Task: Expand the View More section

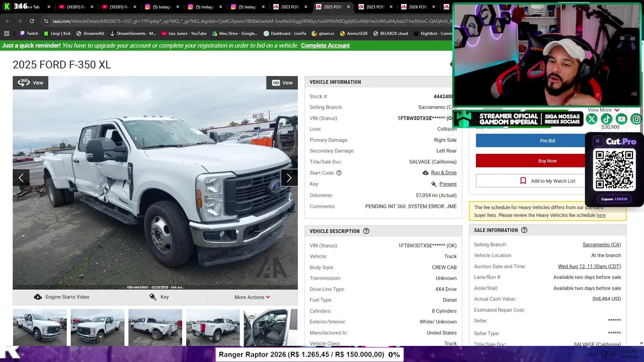Action: [603, 110]
